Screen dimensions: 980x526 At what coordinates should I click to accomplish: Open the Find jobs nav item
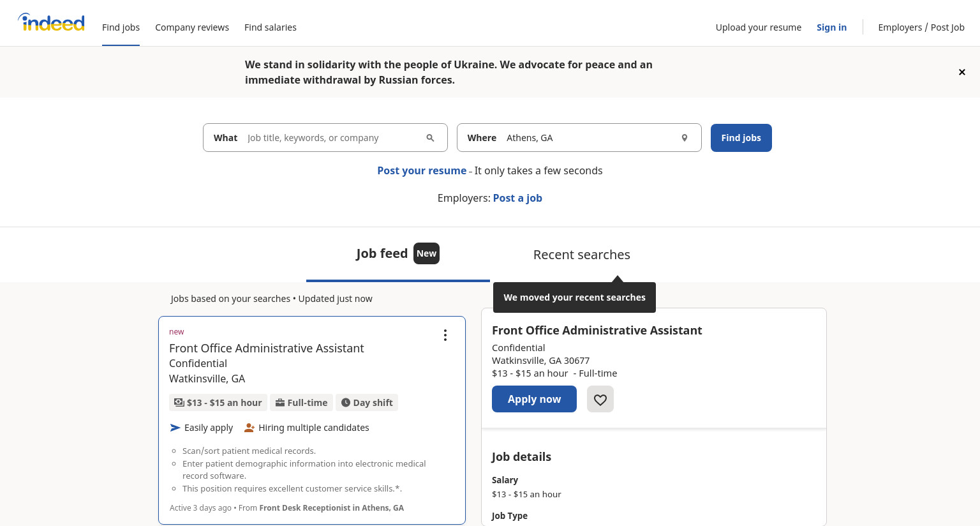pos(121,27)
